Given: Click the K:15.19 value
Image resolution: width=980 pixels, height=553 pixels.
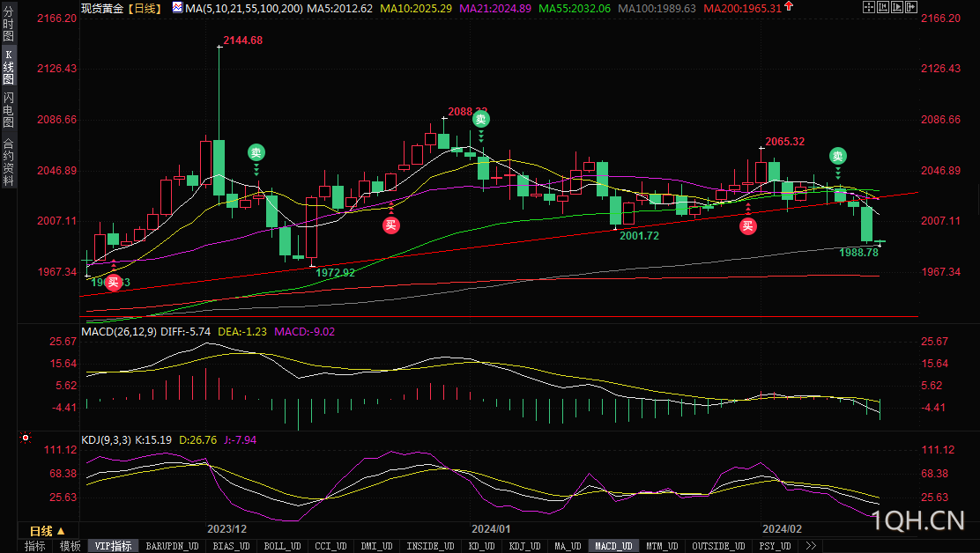Looking at the screenshot, I should (x=153, y=440).
